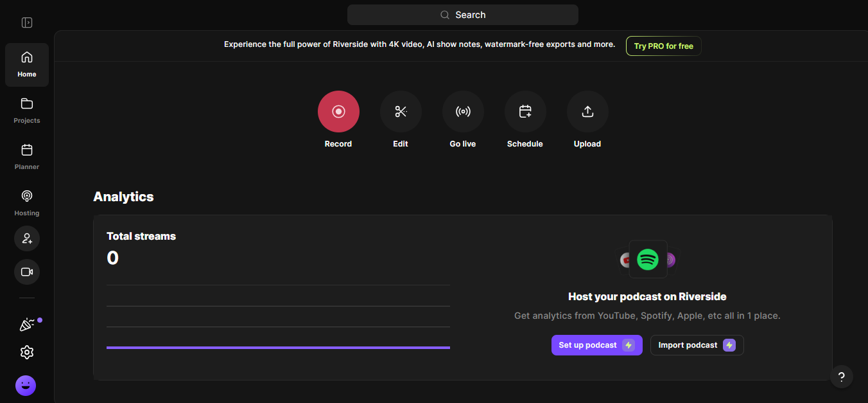Viewport: 868px width, 403px height.
Task: Open the Projects folder section
Action: 27,111
